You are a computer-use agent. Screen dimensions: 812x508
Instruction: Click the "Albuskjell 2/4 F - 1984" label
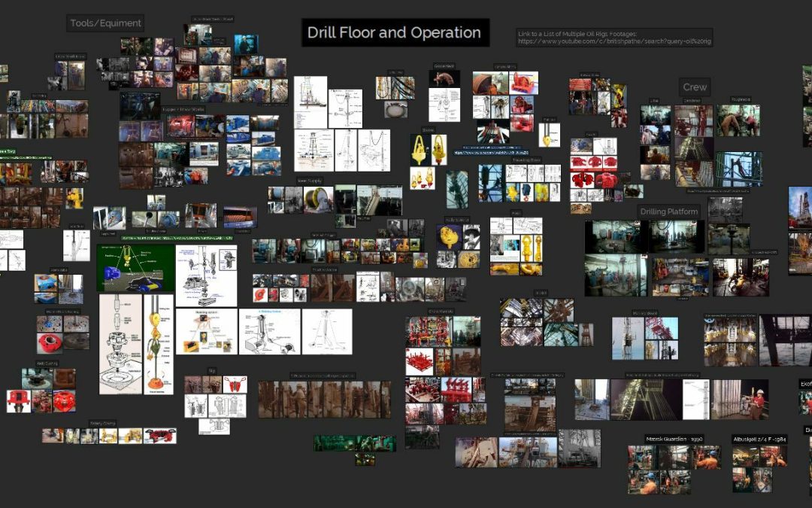pyautogui.click(x=759, y=439)
